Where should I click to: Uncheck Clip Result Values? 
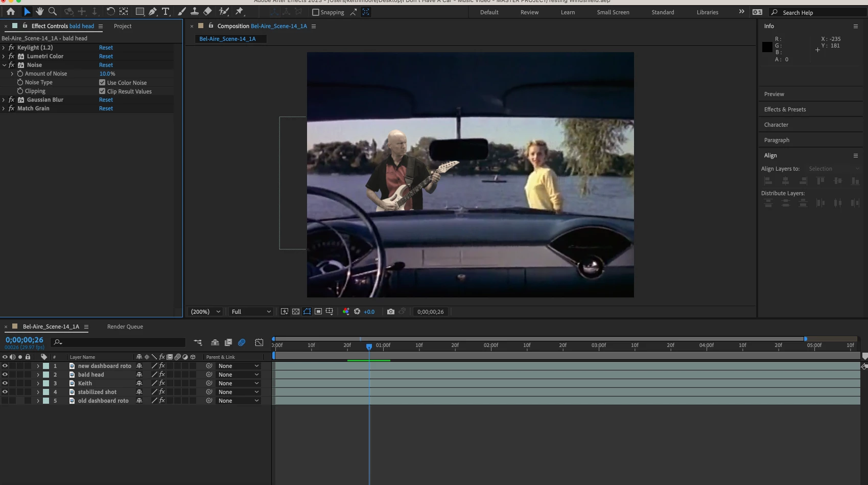102,91
